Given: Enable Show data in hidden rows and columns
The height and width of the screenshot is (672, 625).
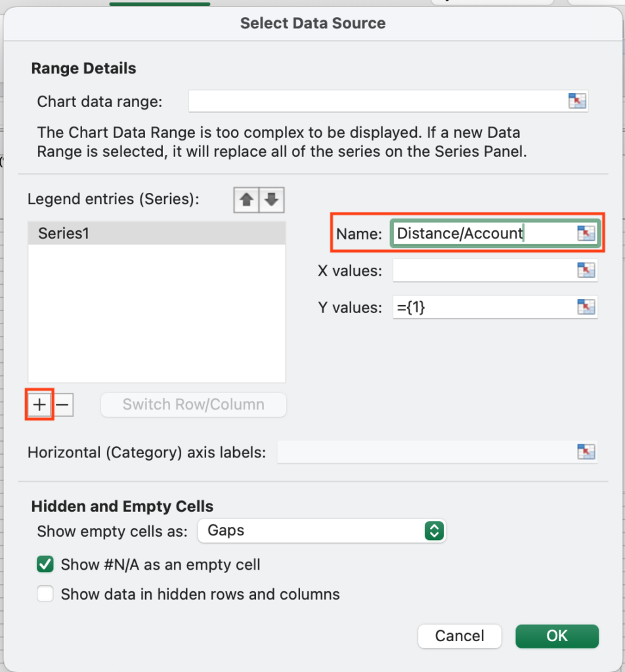Looking at the screenshot, I should coord(45,594).
